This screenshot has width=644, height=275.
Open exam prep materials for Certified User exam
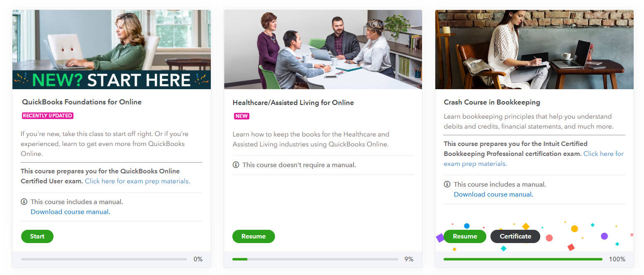[137, 181]
